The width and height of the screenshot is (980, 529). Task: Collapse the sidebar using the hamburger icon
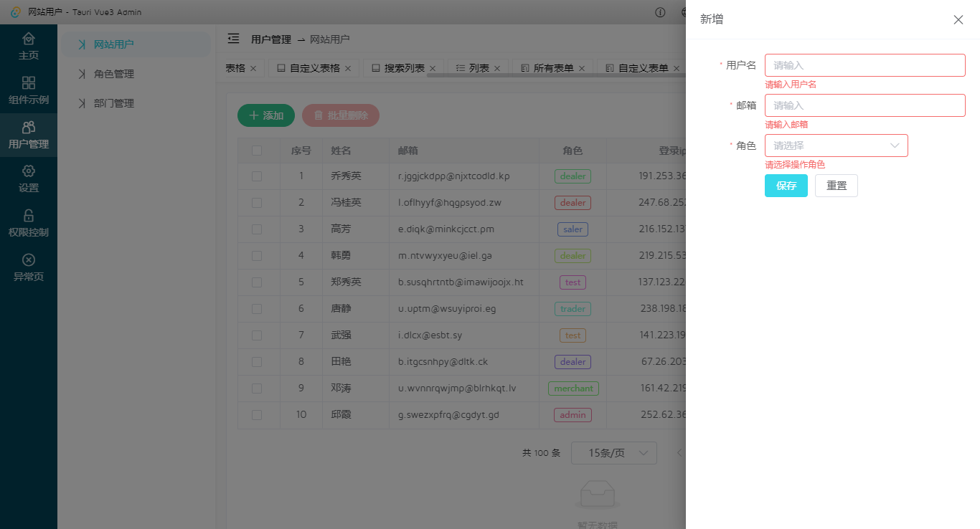[x=232, y=39]
